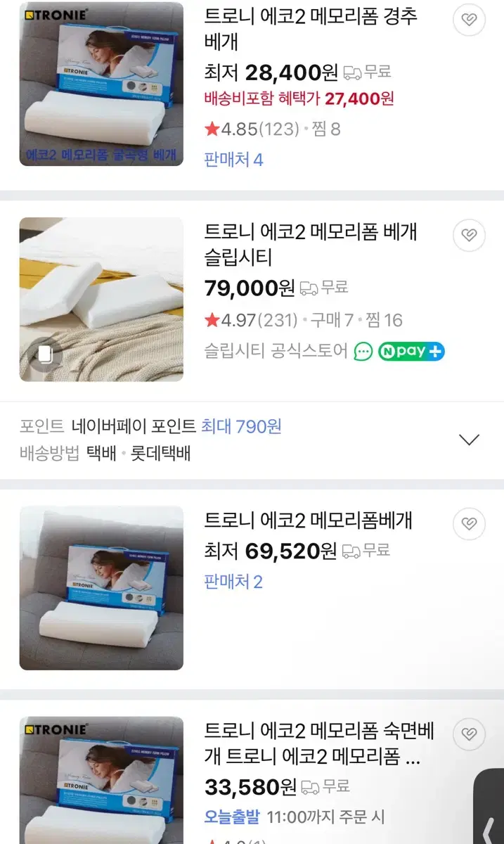Click the delivery truck icon beside 79,000원
The image size is (504, 844).
(x=309, y=288)
